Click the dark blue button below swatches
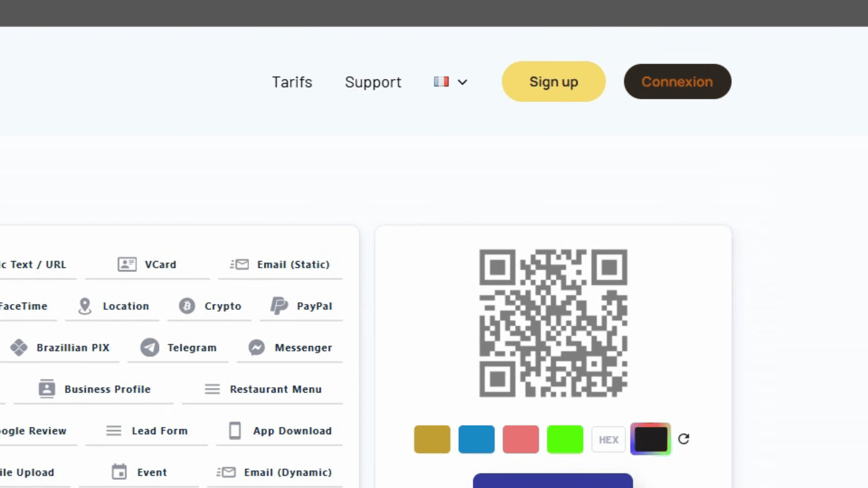Viewport: 868px width, 488px height. [x=553, y=481]
